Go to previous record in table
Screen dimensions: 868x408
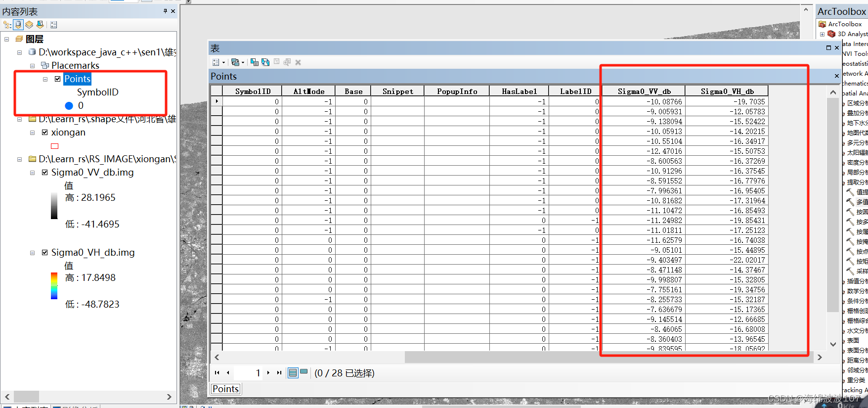pos(228,373)
